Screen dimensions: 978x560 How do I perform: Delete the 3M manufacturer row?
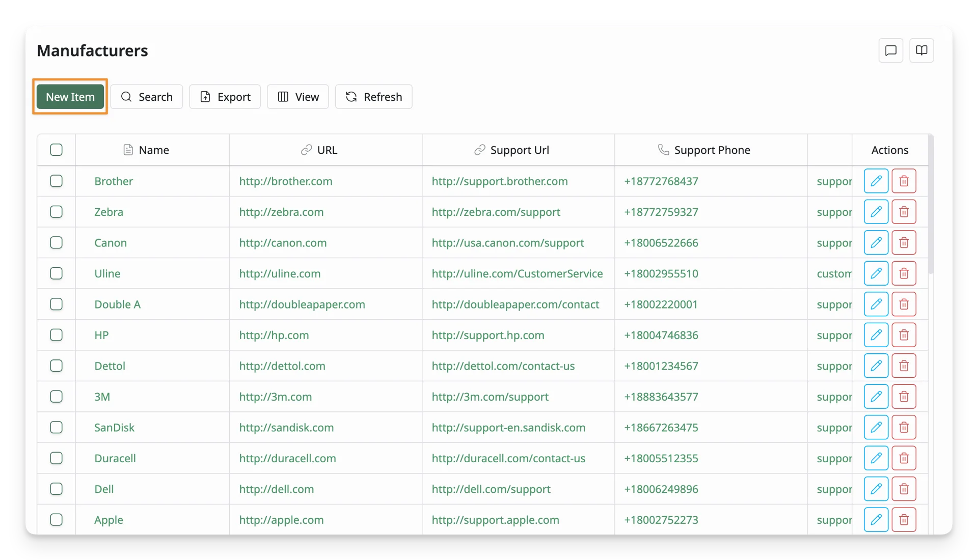(904, 397)
